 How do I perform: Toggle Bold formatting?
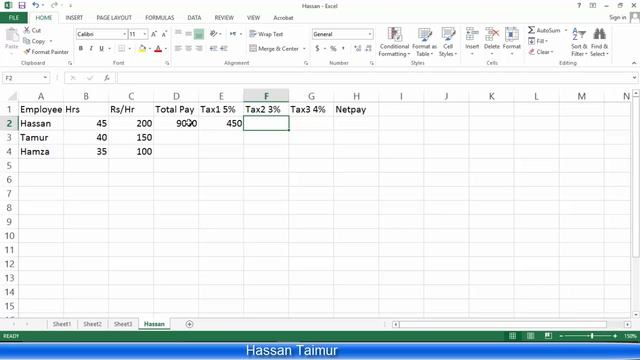tap(81, 48)
